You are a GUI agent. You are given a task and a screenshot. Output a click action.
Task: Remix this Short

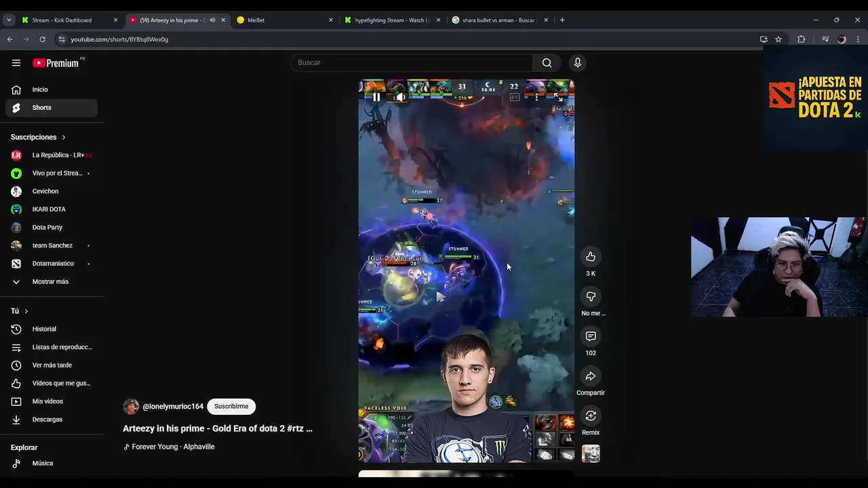pos(591,415)
